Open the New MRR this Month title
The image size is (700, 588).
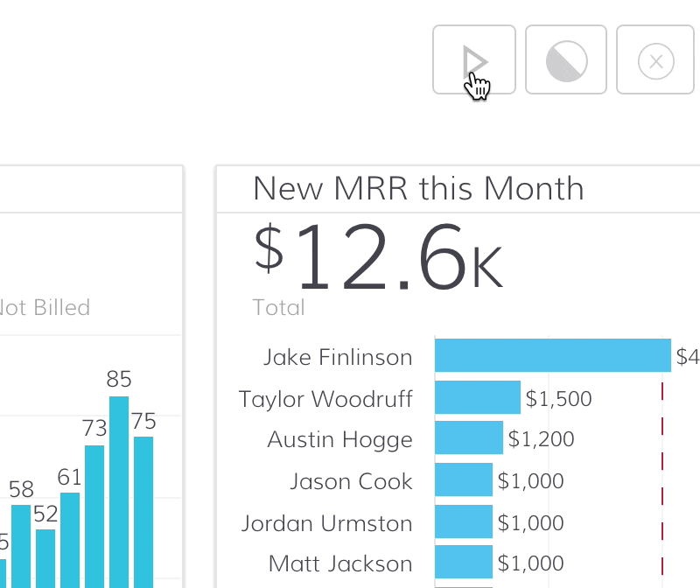(418, 188)
